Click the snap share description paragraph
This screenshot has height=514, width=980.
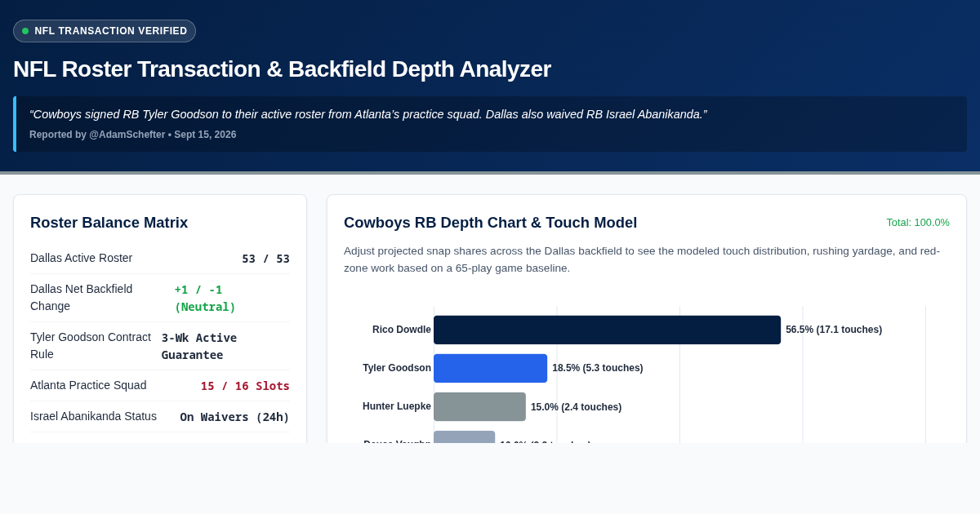642,259
